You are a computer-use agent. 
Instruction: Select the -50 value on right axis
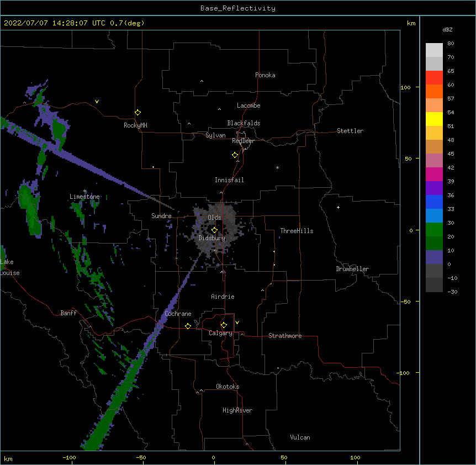[405, 302]
